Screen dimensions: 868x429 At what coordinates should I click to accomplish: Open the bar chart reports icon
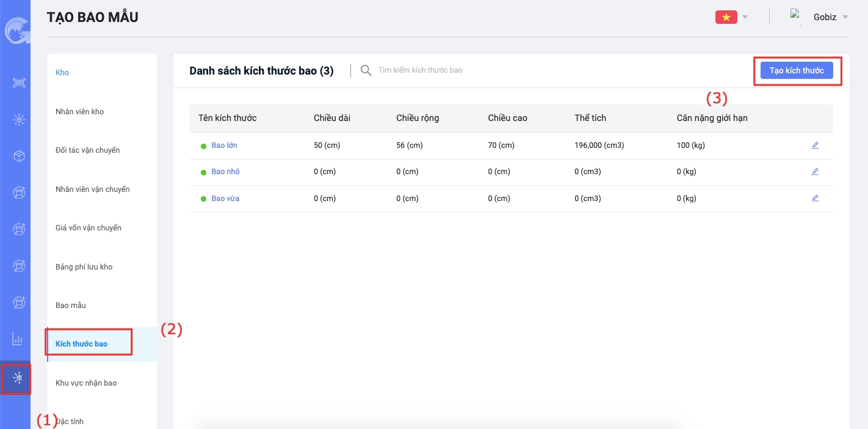coord(18,339)
